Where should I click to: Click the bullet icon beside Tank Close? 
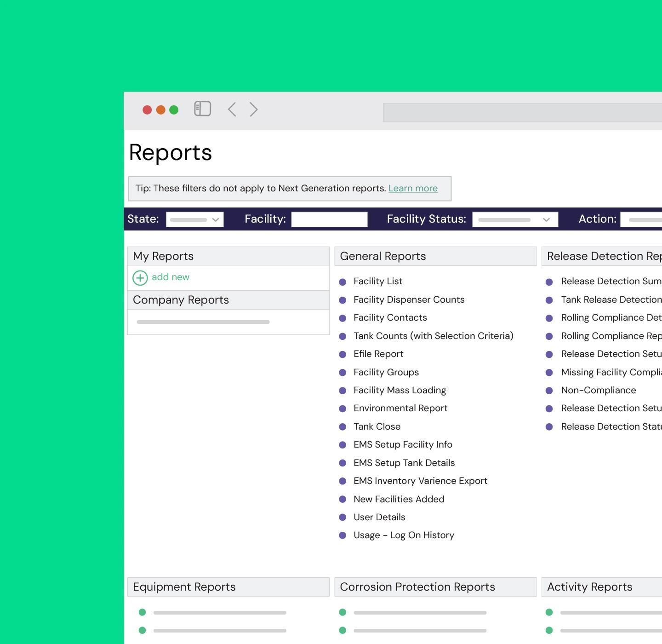coord(342,427)
